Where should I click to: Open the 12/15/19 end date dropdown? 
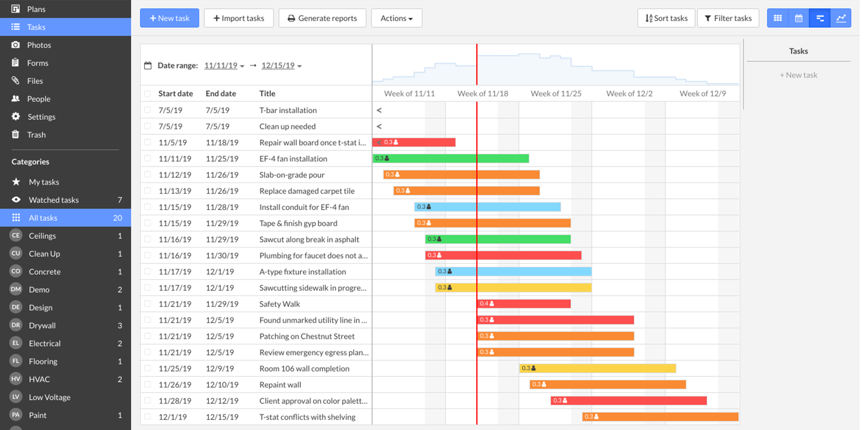point(281,65)
